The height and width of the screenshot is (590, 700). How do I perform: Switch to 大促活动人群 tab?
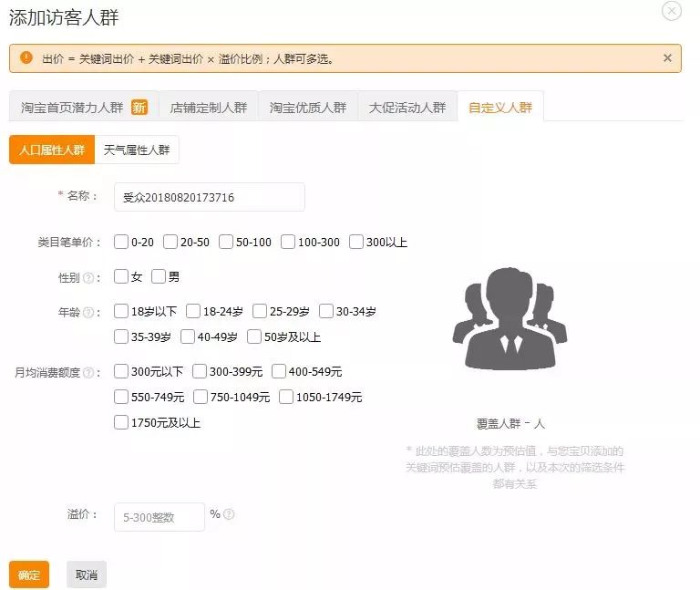point(407,107)
